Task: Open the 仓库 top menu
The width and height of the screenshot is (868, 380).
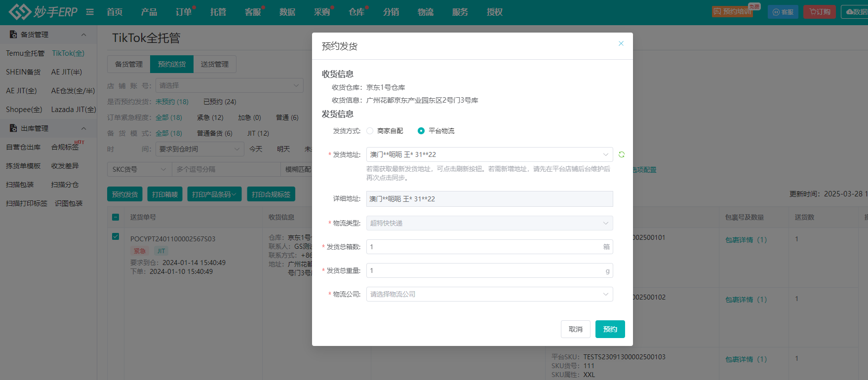Action: [x=356, y=12]
